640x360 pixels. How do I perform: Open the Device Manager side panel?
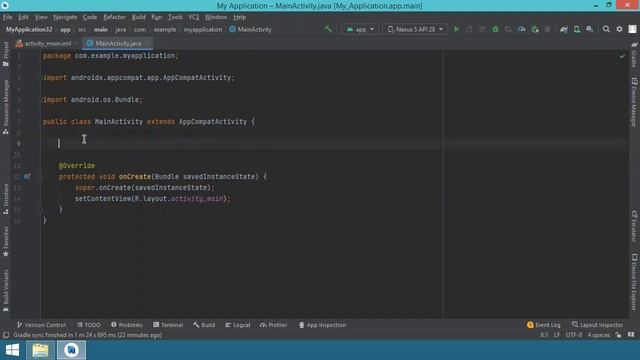(634, 102)
